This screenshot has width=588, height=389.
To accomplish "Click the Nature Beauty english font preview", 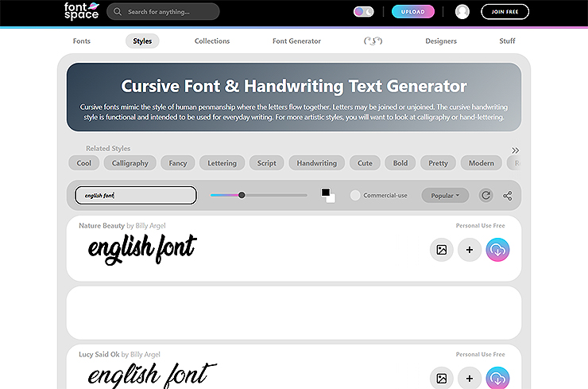I will 142,249.
